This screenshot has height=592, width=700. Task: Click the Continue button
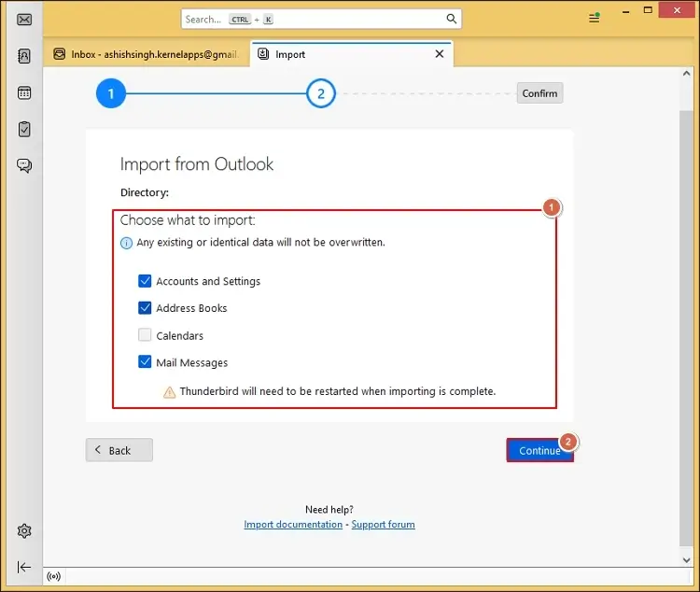[539, 450]
